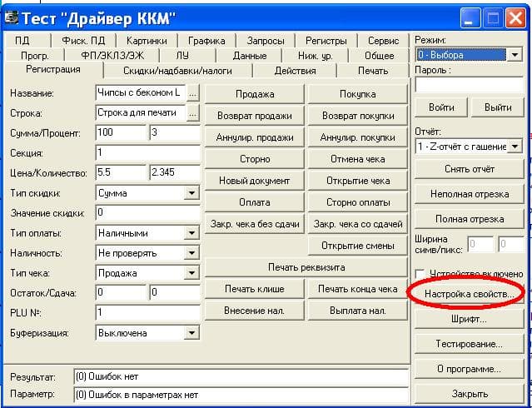Expand the Тип чека dropdown
The width and height of the screenshot is (532, 408).
pos(191,273)
